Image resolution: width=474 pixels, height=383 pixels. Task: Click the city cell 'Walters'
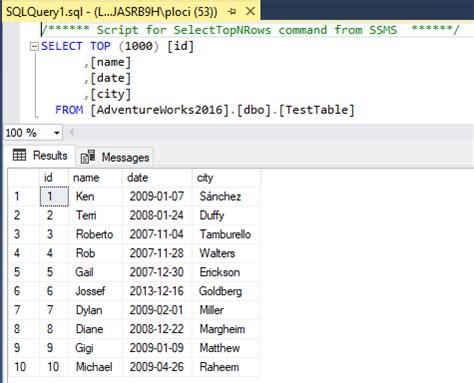pos(226,253)
